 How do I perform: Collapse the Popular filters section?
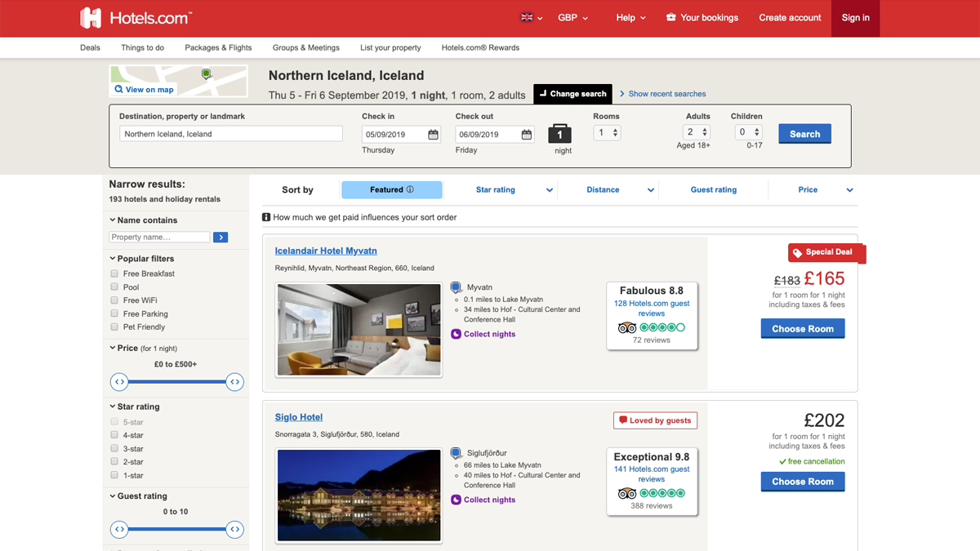[x=143, y=259]
